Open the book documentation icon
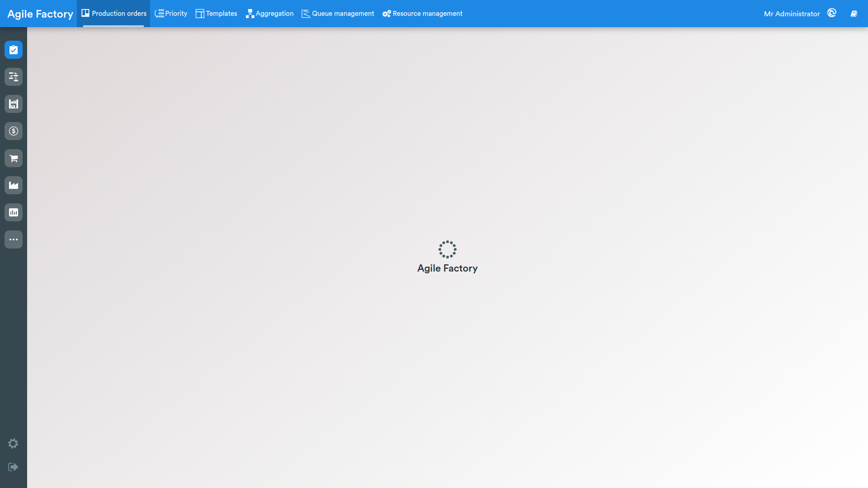 [x=854, y=14]
